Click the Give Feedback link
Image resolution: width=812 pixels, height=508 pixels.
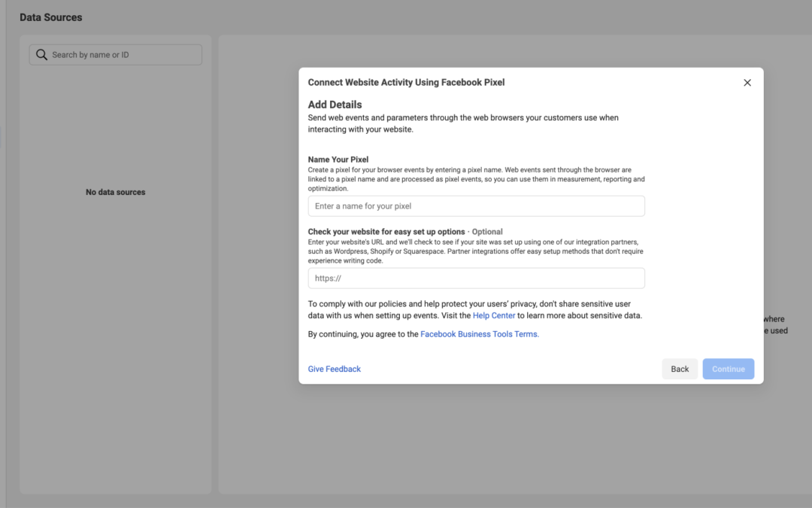pos(334,369)
